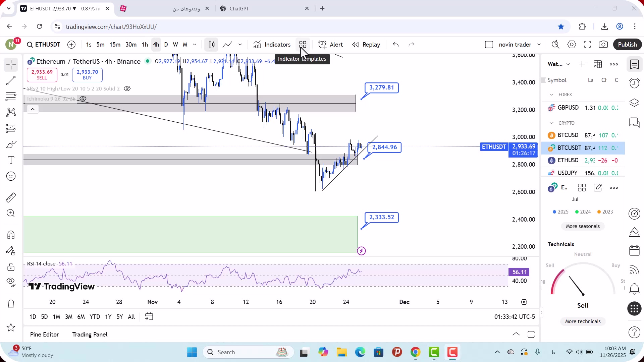Expand chart style dropdown arrow

(240, 45)
